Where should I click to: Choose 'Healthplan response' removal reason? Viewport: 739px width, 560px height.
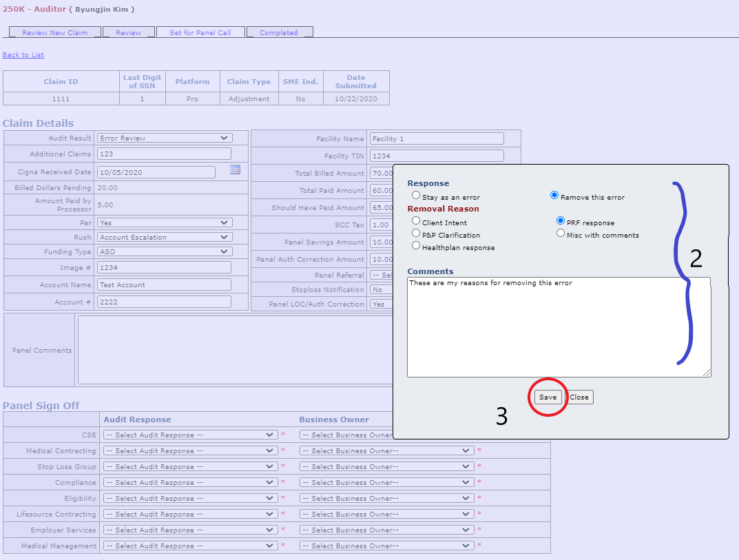[x=416, y=246]
